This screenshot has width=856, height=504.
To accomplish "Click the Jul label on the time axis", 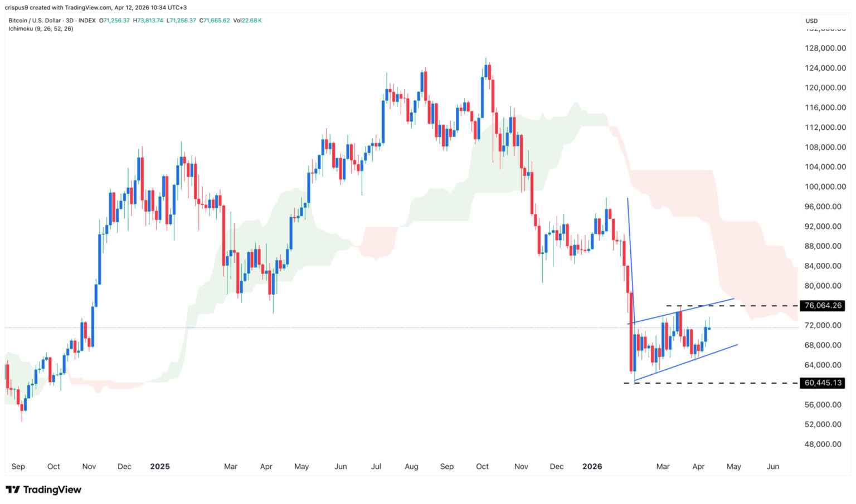I will click(376, 467).
